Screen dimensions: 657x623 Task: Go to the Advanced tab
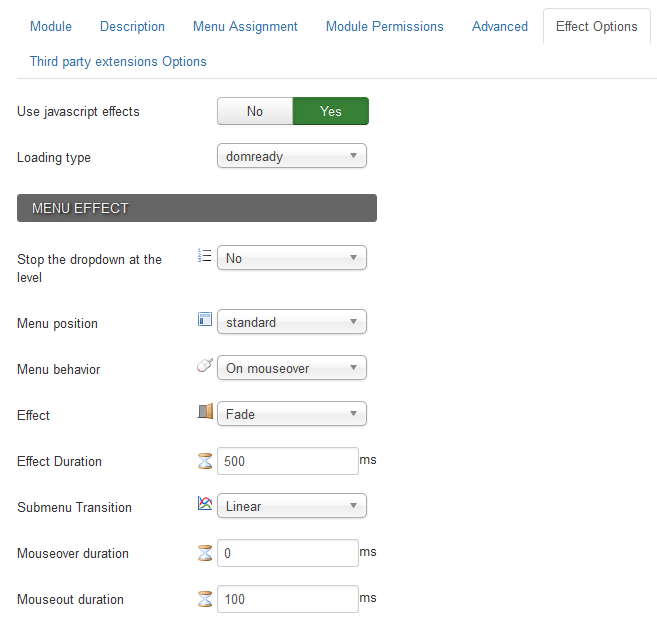pyautogui.click(x=500, y=26)
